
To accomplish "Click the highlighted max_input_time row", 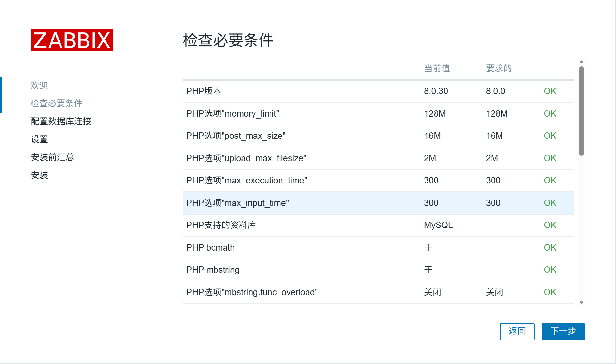I will 378,203.
